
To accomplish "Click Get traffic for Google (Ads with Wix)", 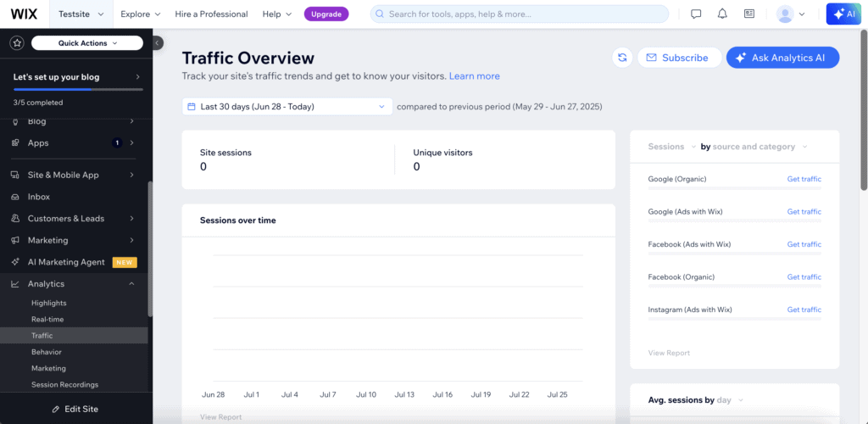I will (804, 211).
